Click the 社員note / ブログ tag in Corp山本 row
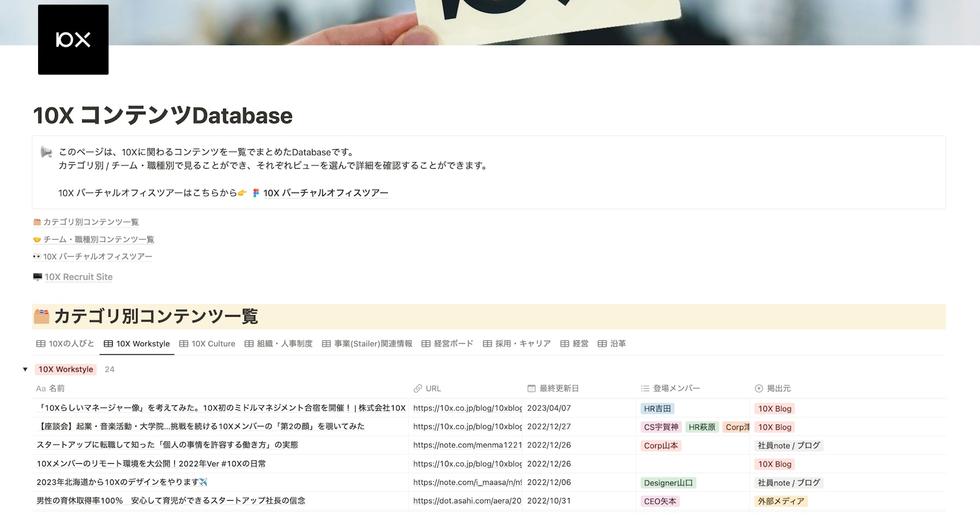980x517 pixels. [x=789, y=446]
